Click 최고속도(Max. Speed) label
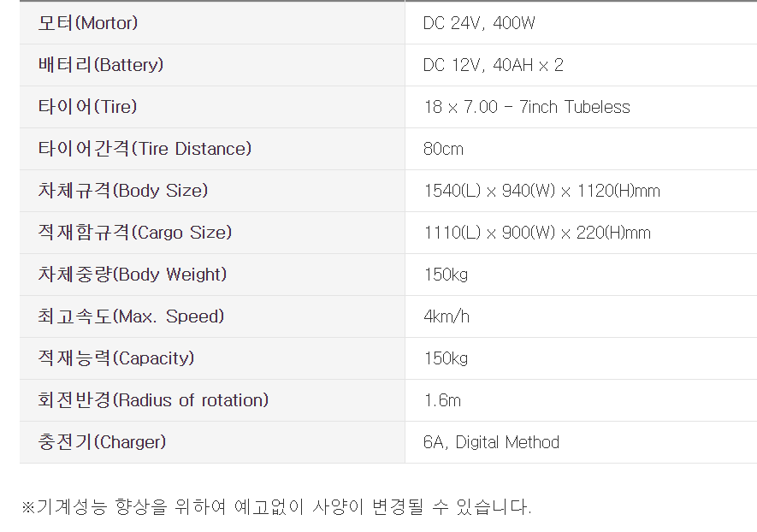 click(132, 316)
